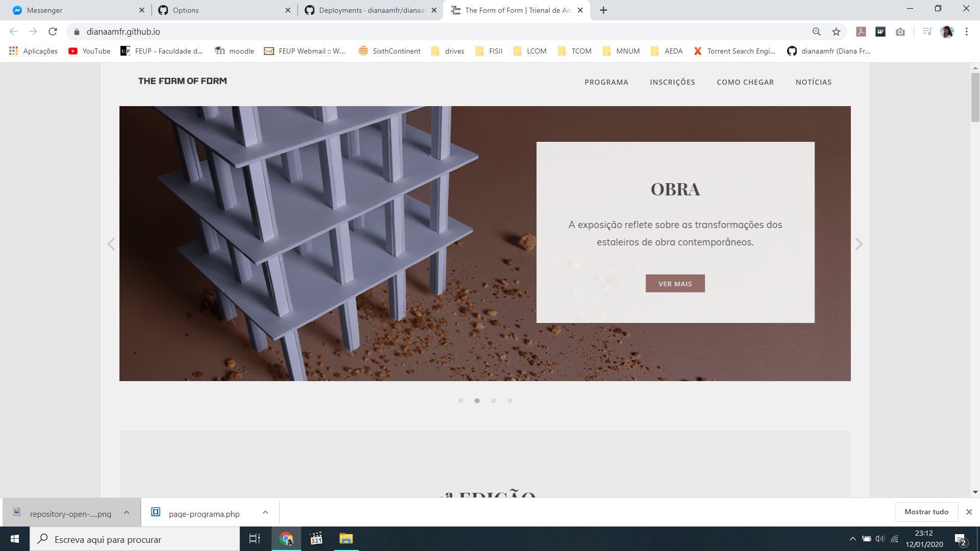Expand the page-programa.php download item
The width and height of the screenshot is (980, 551).
265,513
